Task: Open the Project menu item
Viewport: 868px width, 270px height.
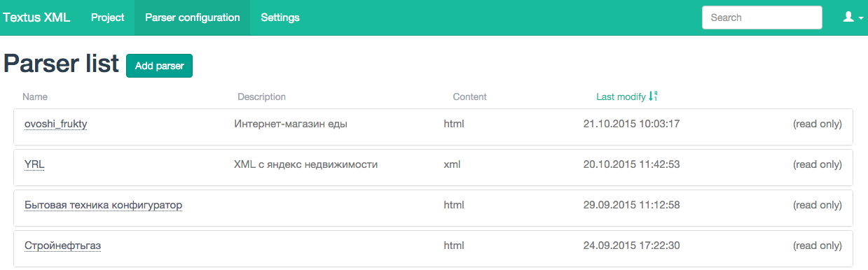Action: tap(108, 17)
